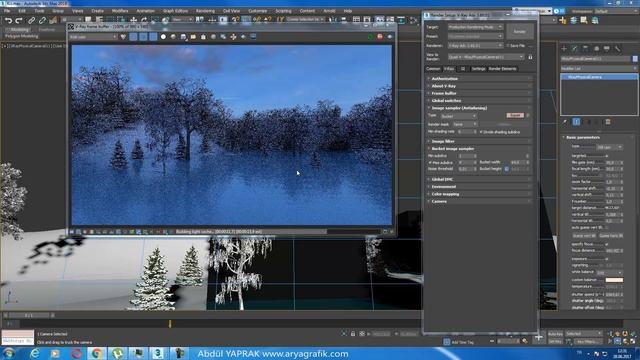
Task: Open the Modifiers menu
Action: click(x=120, y=11)
